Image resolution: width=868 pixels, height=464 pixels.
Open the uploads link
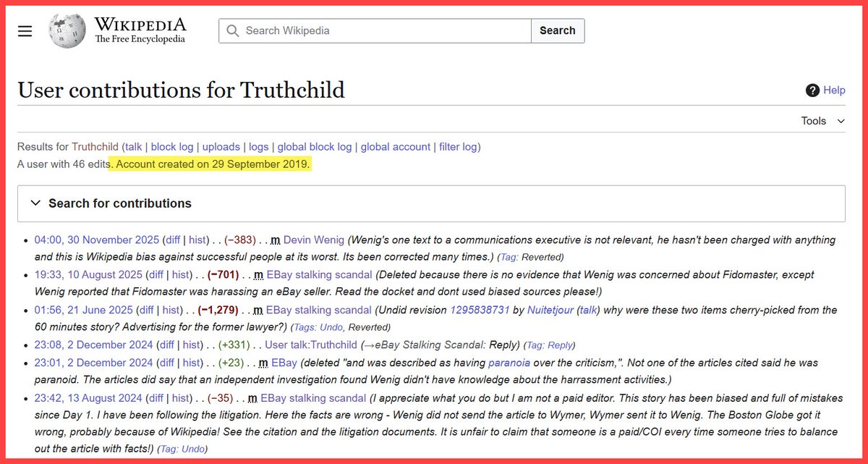click(221, 147)
